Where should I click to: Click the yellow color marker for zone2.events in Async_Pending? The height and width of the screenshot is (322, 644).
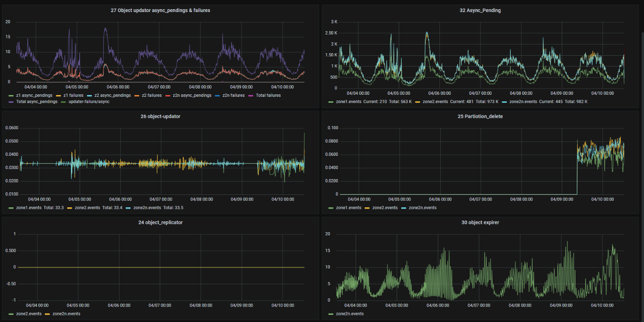[x=417, y=102]
